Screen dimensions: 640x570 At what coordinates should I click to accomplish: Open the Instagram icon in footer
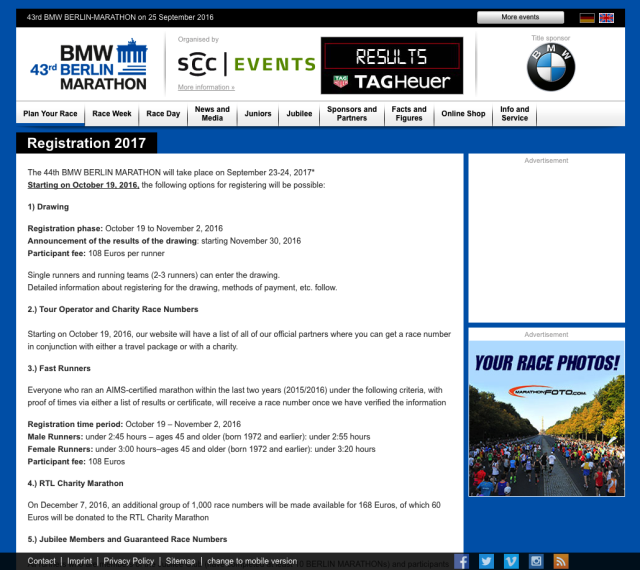536,561
